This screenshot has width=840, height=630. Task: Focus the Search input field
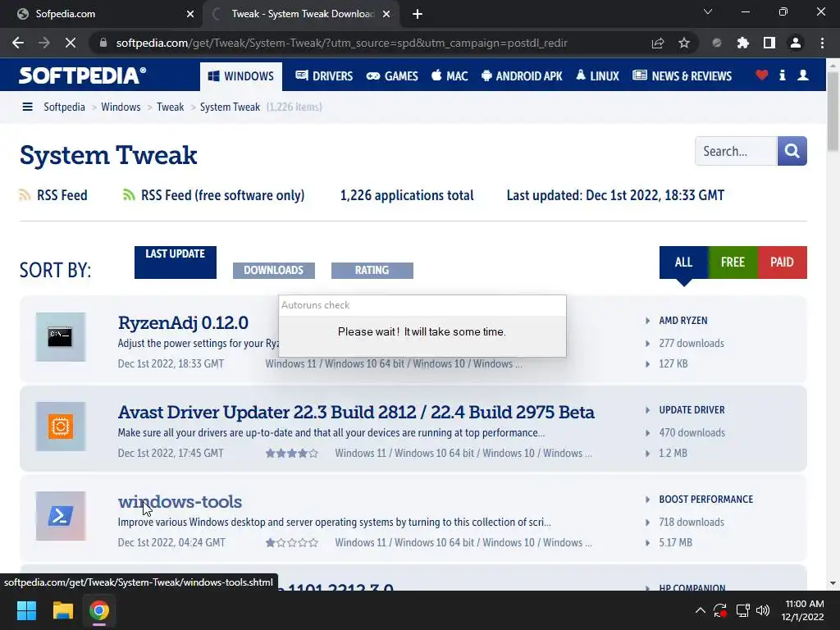[736, 151]
